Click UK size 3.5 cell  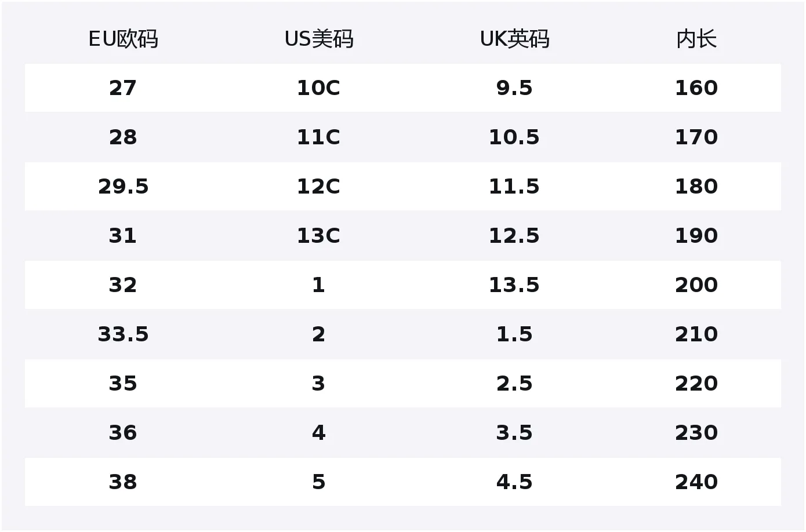514,433
